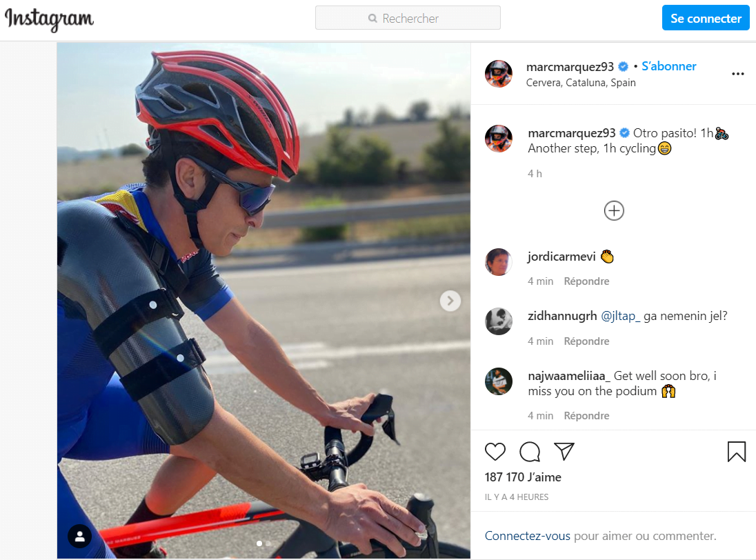Open the comment bubble icon

click(x=530, y=452)
